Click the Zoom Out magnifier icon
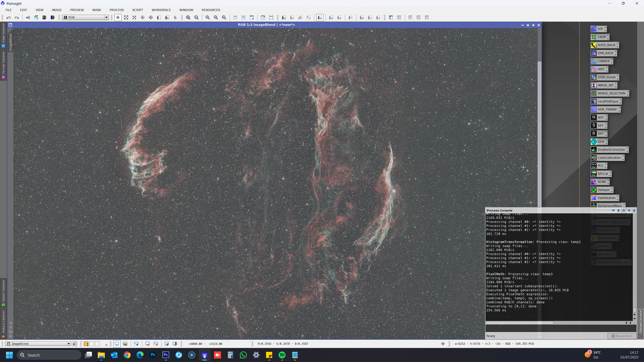The height and width of the screenshot is (362, 644). click(197, 17)
